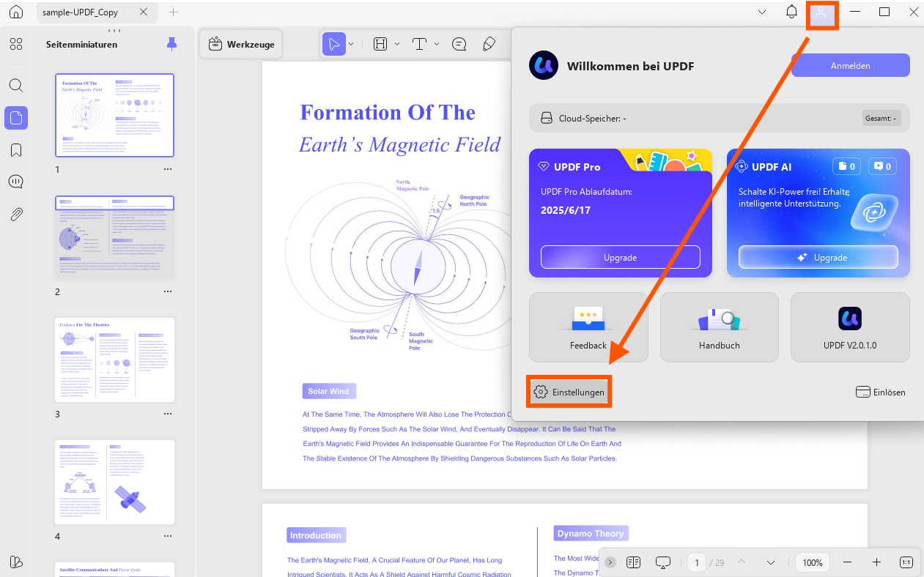Screen dimensions: 924x577
Task: Click Upgrade on the UPDF AI card
Action: click(818, 258)
